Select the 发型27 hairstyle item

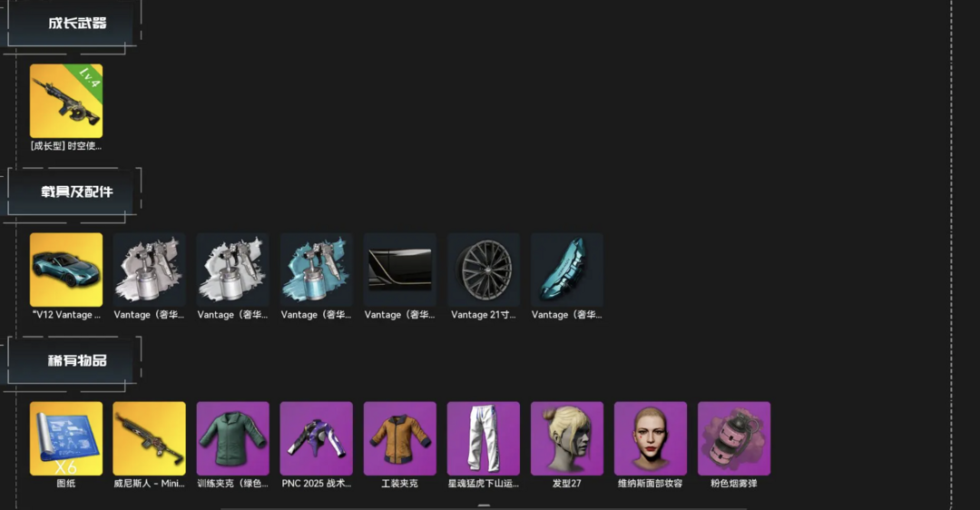[567, 438]
